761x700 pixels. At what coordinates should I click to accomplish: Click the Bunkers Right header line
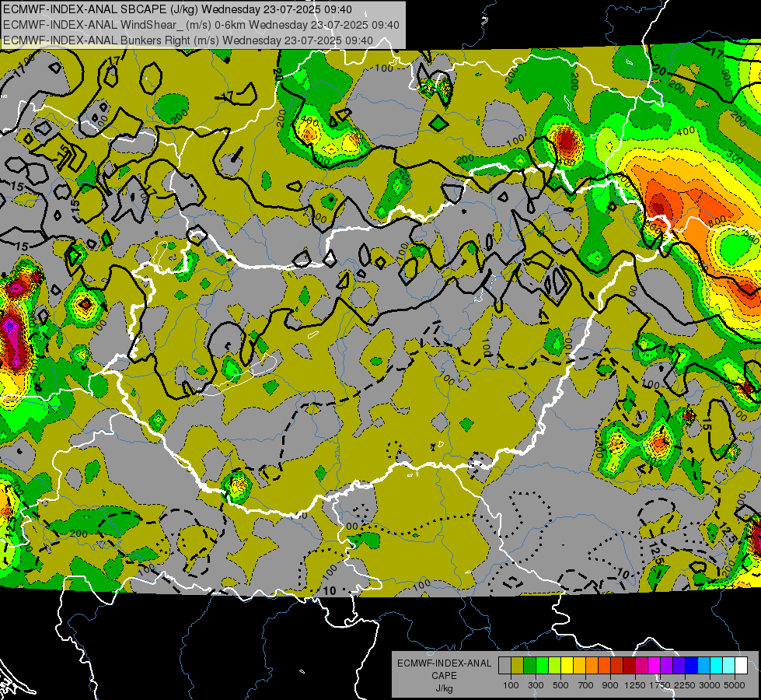(x=188, y=40)
